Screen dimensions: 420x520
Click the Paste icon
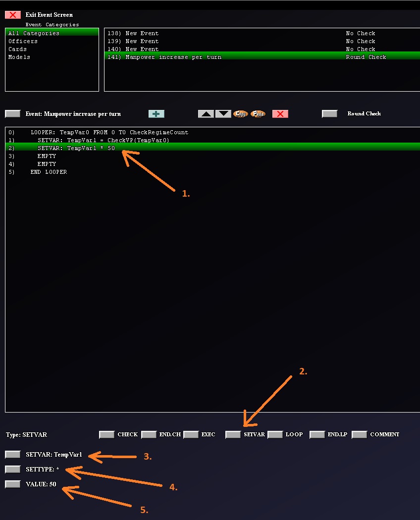tap(258, 114)
